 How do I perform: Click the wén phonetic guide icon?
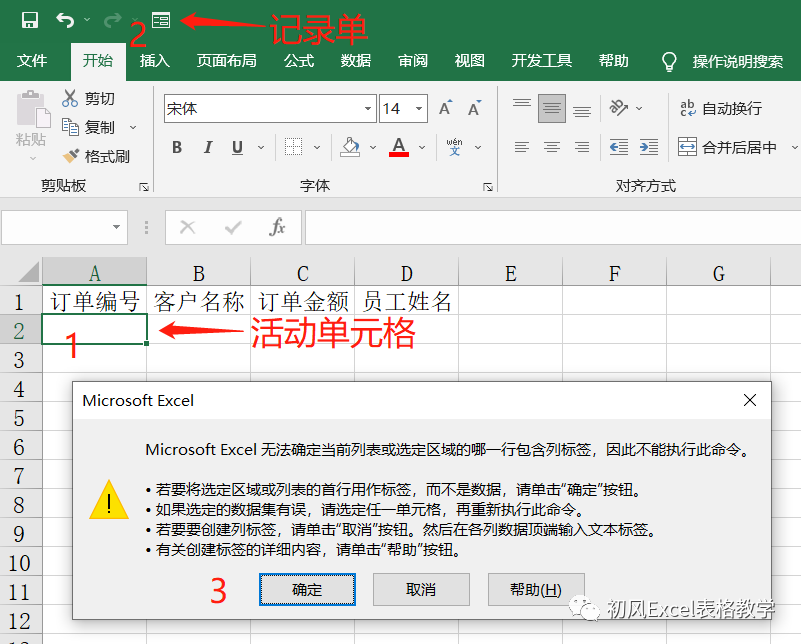click(x=454, y=147)
